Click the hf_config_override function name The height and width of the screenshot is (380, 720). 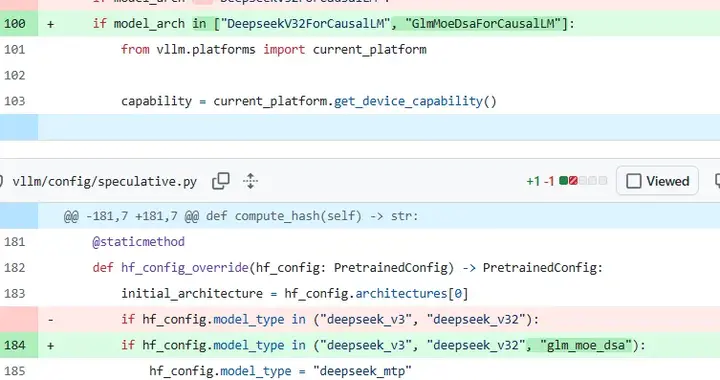point(185,268)
